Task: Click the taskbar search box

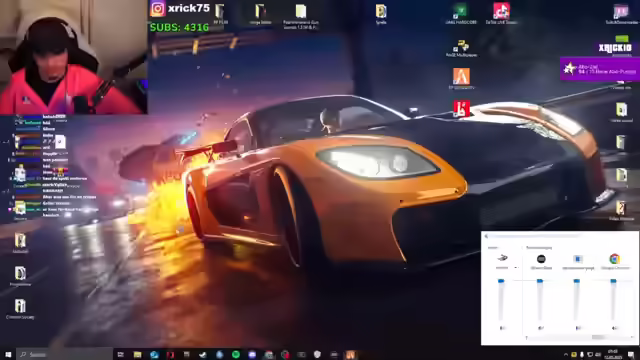Action: click(x=64, y=354)
